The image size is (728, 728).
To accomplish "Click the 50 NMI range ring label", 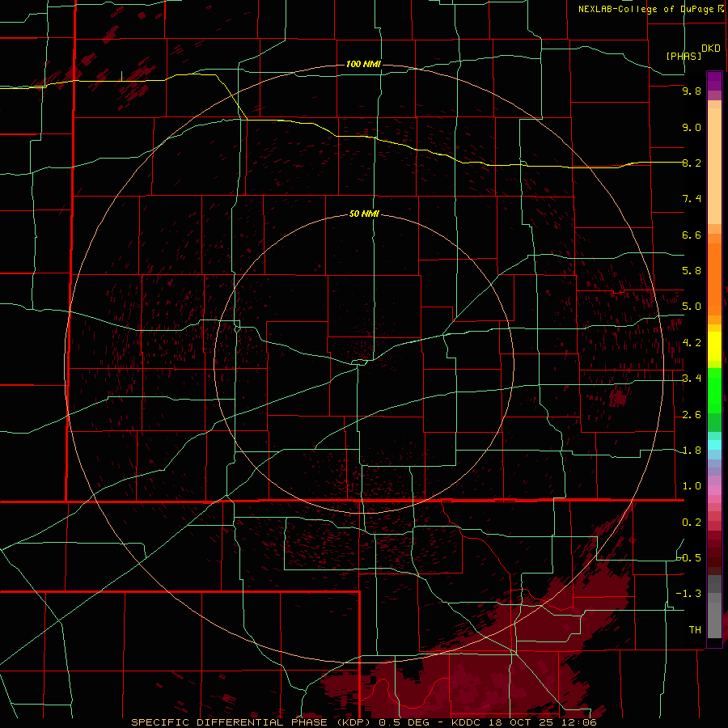I will (363, 214).
